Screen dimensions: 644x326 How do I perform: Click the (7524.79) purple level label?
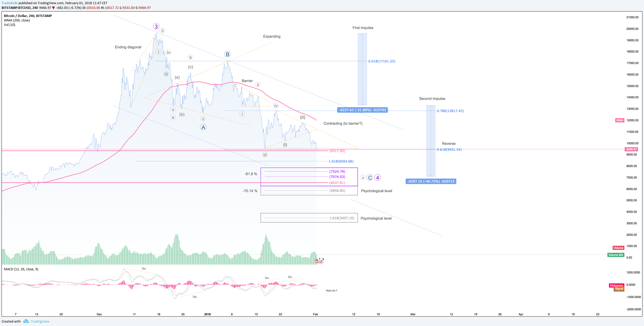pyautogui.click(x=337, y=171)
